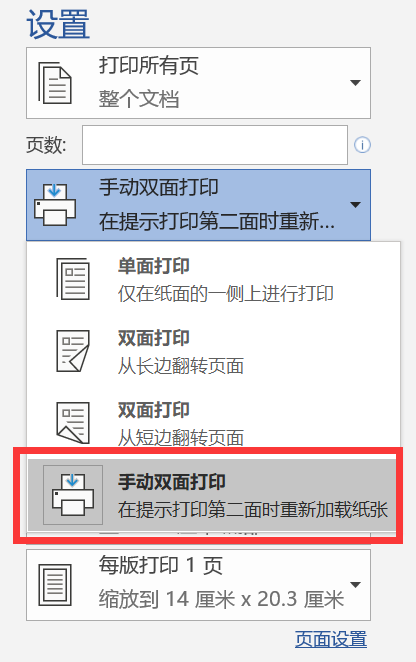Image resolution: width=416 pixels, height=662 pixels.
Task: Click the bottom-fold page icon for 从短边翻转页面
Action: pyautogui.click(x=73, y=423)
